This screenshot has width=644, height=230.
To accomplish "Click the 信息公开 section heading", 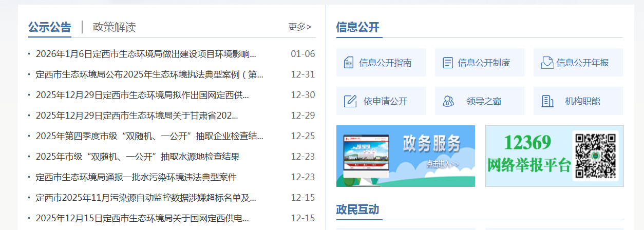I will [x=357, y=27].
